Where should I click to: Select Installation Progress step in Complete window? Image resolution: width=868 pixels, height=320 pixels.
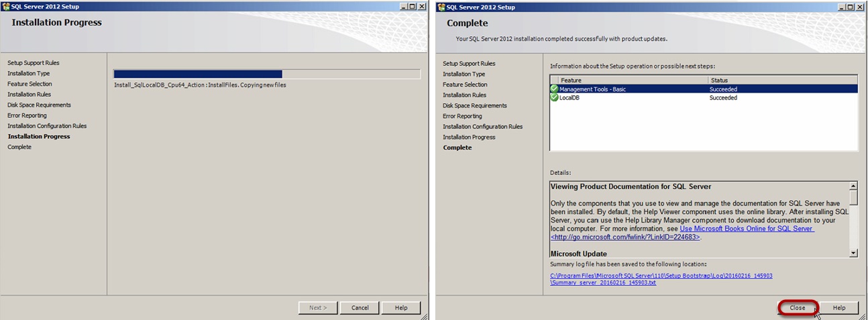point(469,137)
